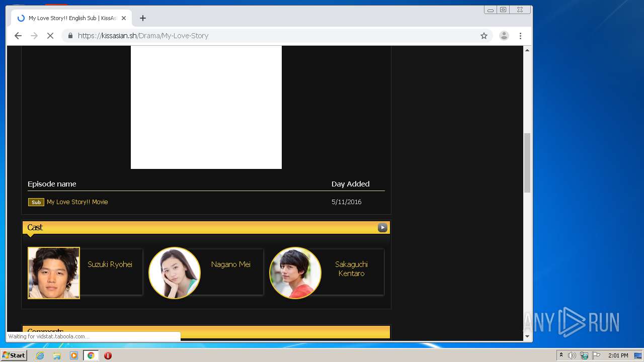The image size is (644, 362).
Task: Open the media player taskbar icon
Action: point(74,355)
